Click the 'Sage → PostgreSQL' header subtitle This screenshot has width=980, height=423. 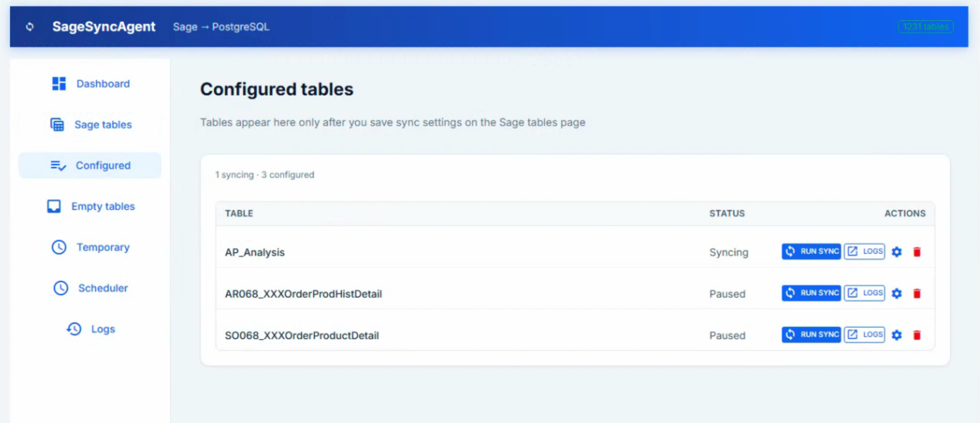tap(221, 27)
